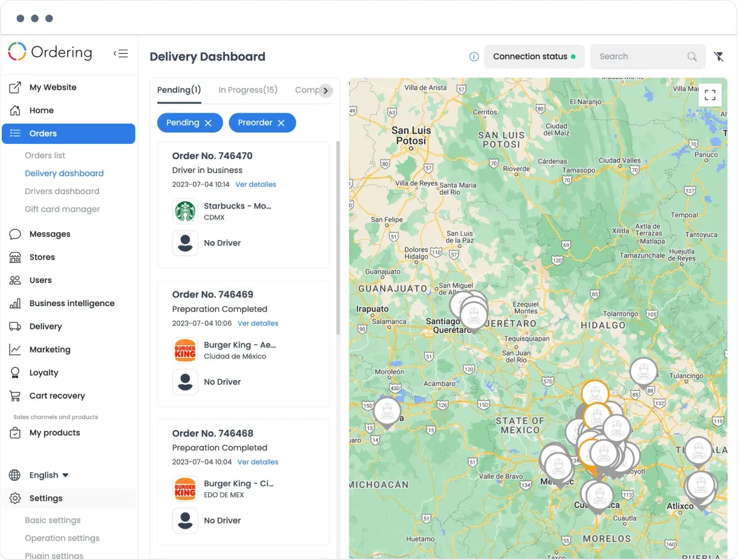The height and width of the screenshot is (560, 738).
Task: Enter map fullscreen mode
Action: click(710, 95)
